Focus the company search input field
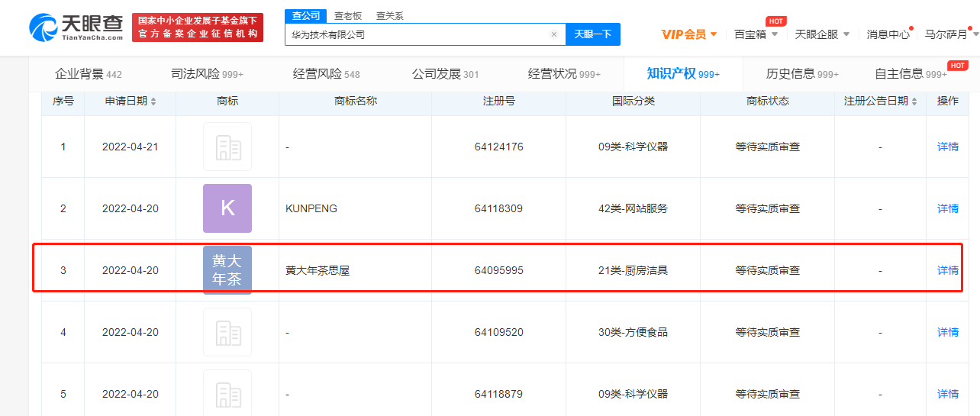Screen dimensions: 980x416 pos(417,34)
